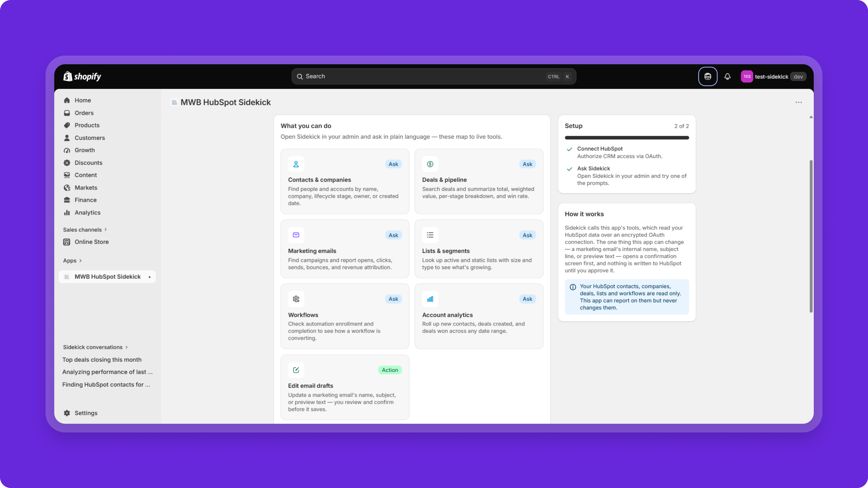The width and height of the screenshot is (868, 488).
Task: Click the TES store avatar
Action: coord(747,76)
